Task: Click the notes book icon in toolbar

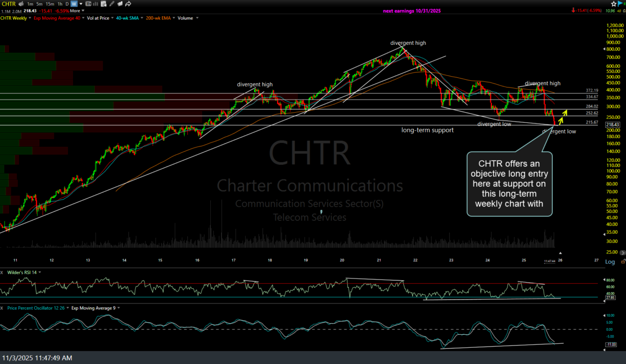Action: pyautogui.click(x=120, y=4)
